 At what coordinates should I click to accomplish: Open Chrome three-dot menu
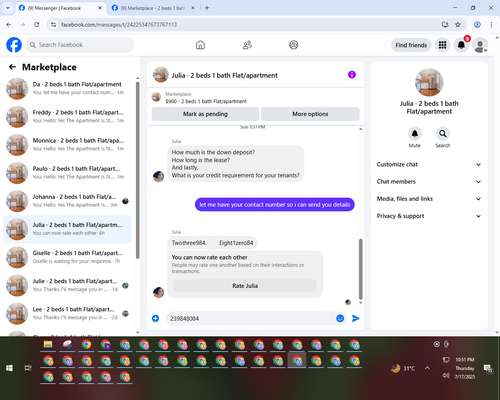(491, 25)
